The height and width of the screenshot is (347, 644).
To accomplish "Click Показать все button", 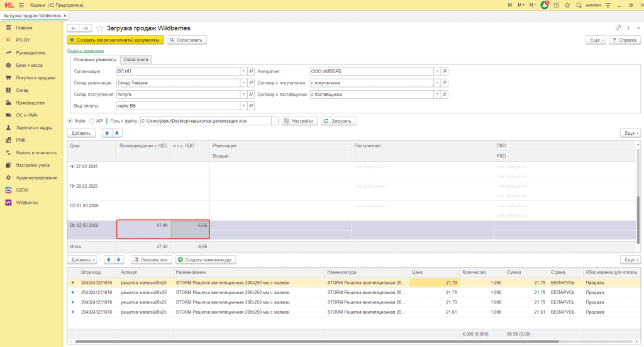I will pos(150,260).
